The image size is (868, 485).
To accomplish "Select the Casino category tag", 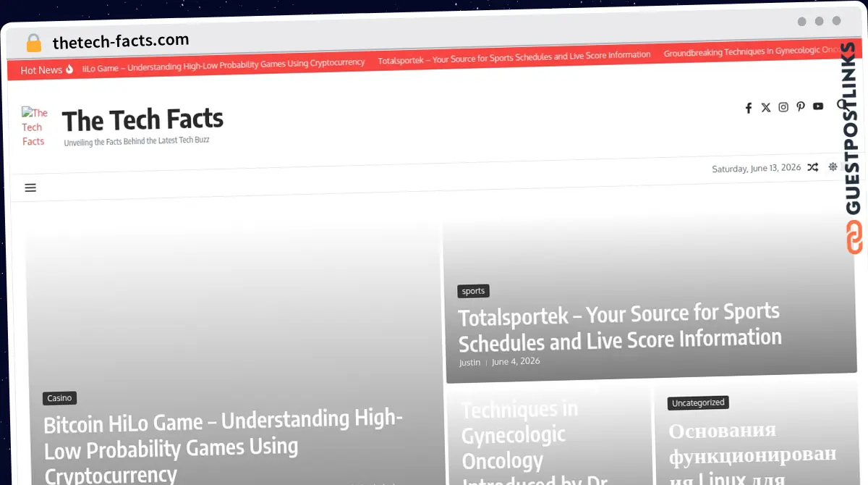I will click(x=59, y=398).
